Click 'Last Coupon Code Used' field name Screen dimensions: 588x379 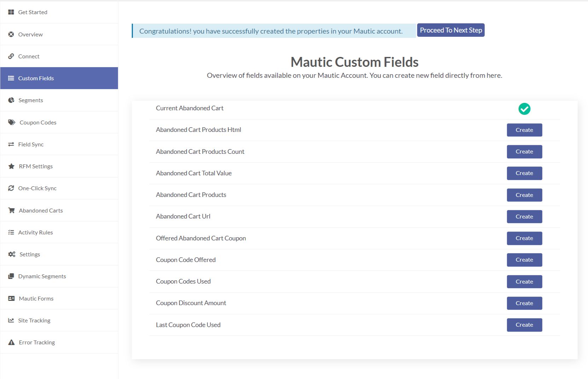pyautogui.click(x=188, y=325)
